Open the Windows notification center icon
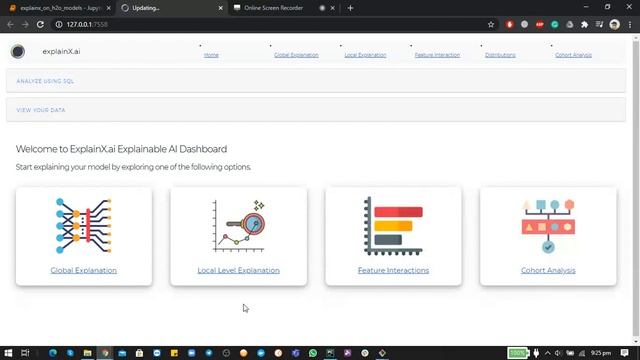 pyautogui.click(x=624, y=353)
